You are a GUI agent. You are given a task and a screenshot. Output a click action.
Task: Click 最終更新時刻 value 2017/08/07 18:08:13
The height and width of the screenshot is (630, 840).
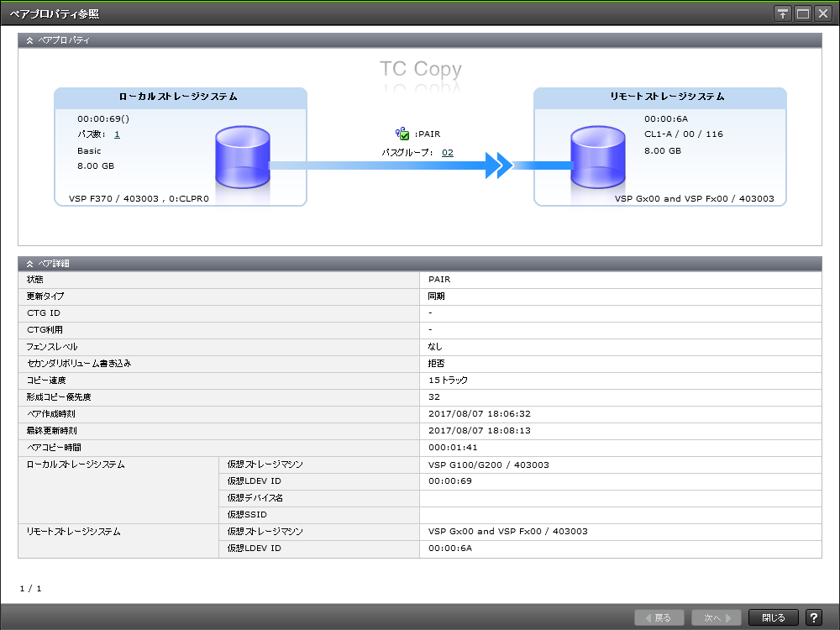(x=480, y=430)
